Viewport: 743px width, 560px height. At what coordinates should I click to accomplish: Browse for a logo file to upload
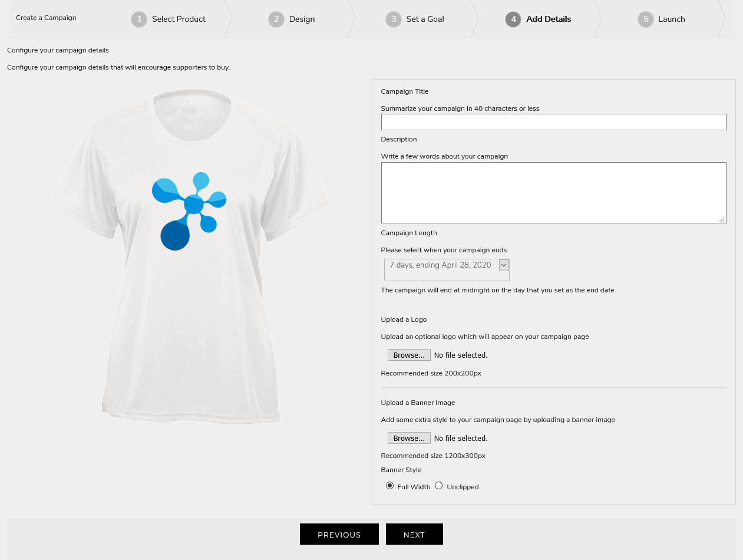409,355
